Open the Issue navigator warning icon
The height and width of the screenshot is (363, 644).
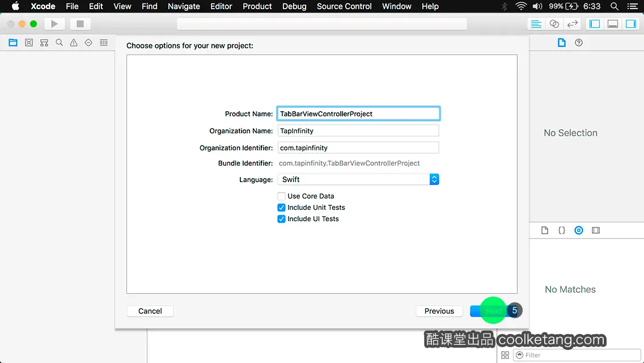pos(74,43)
